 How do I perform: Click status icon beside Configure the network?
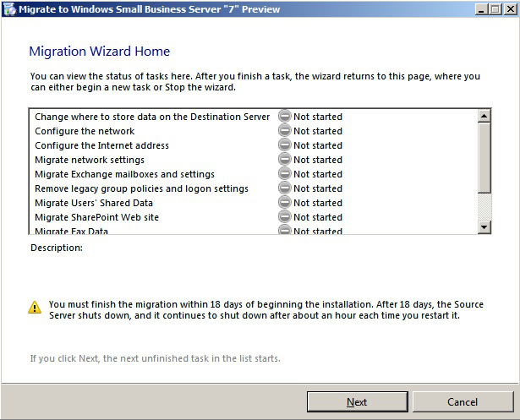point(284,131)
